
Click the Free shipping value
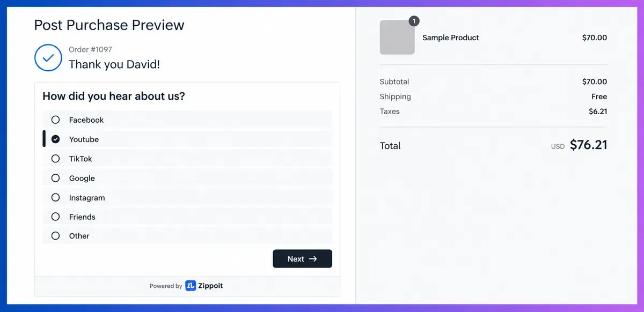pyautogui.click(x=599, y=96)
